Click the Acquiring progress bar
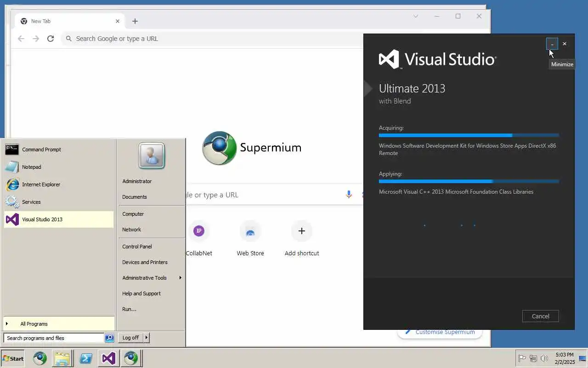Image resolution: width=588 pixels, height=368 pixels. 469,135
